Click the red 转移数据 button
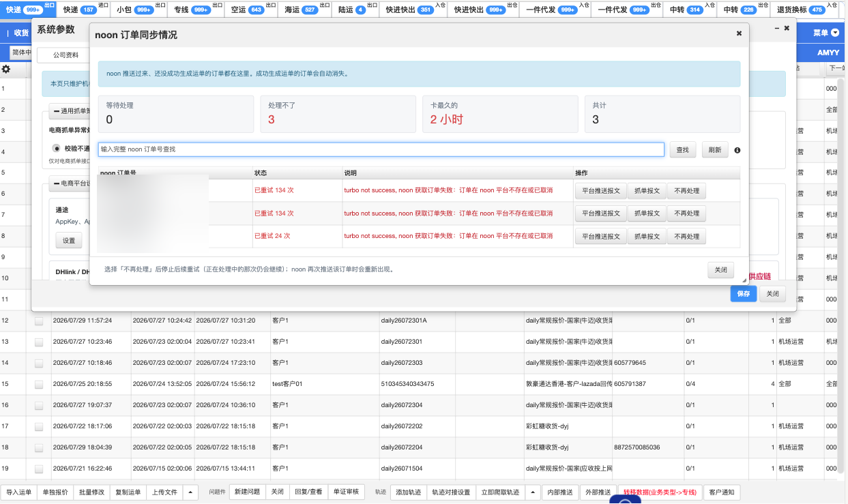This screenshot has height=504, width=848. [660, 492]
